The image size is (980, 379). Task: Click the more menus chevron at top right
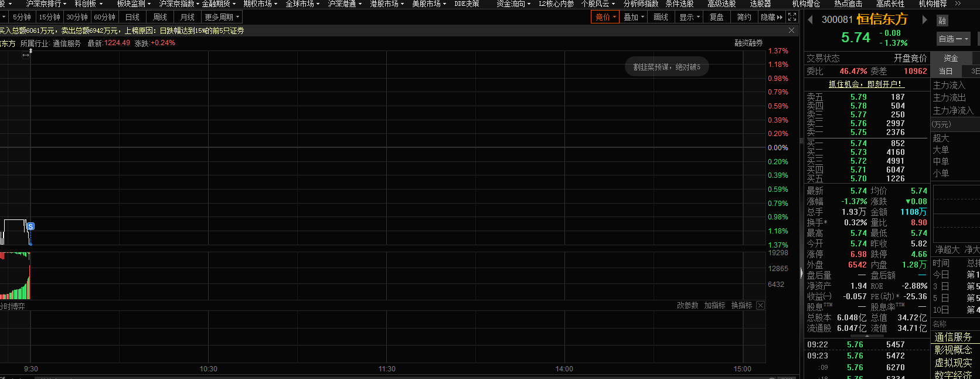tap(958, 4)
